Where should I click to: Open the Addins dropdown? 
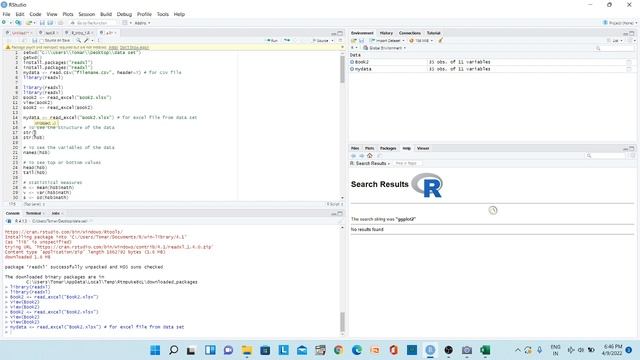pos(142,23)
